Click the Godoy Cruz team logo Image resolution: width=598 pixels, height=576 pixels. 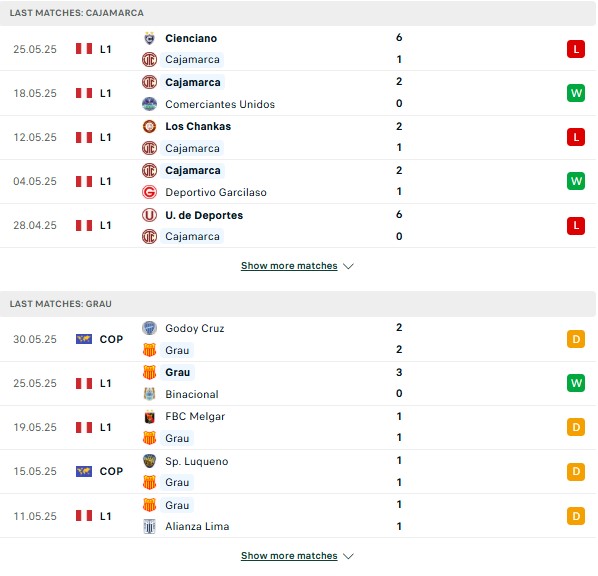coord(149,328)
